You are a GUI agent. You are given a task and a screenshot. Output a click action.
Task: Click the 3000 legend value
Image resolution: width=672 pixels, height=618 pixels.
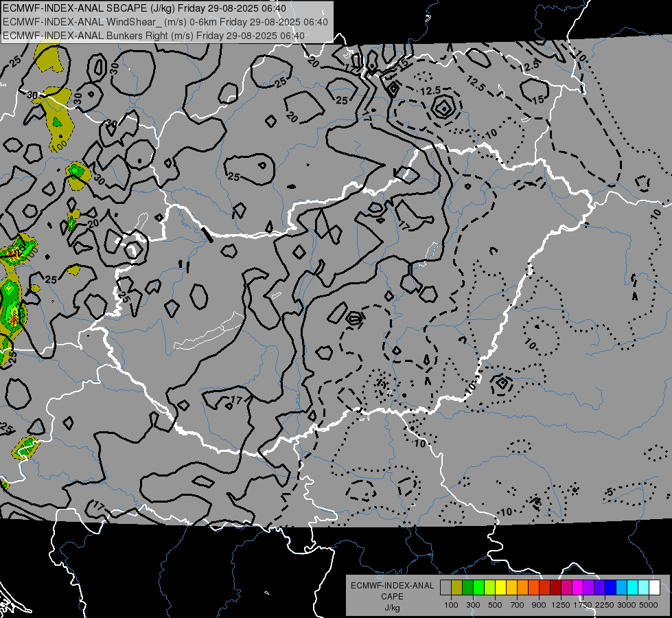coord(627,605)
